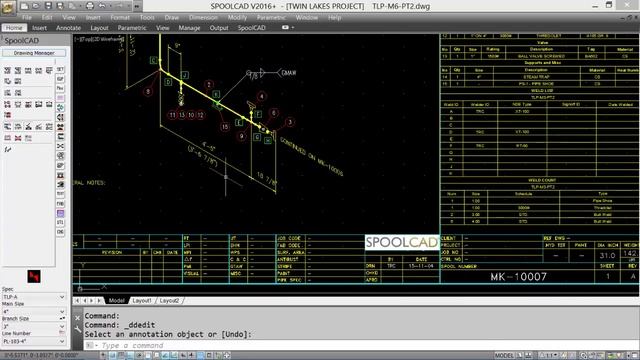Click the last layout tab navigation arrow
The image size is (640, 360).
click(x=99, y=300)
